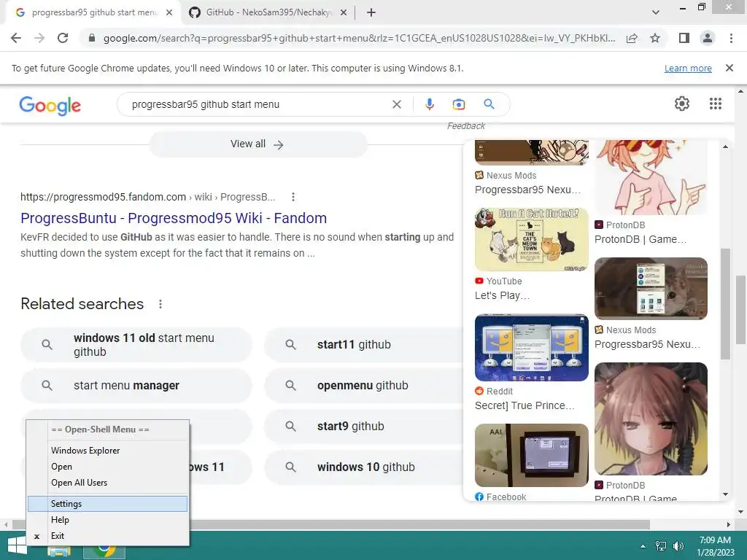This screenshot has width=747, height=560.
Task: Search start menu manager suggestion
Action: tap(136, 385)
